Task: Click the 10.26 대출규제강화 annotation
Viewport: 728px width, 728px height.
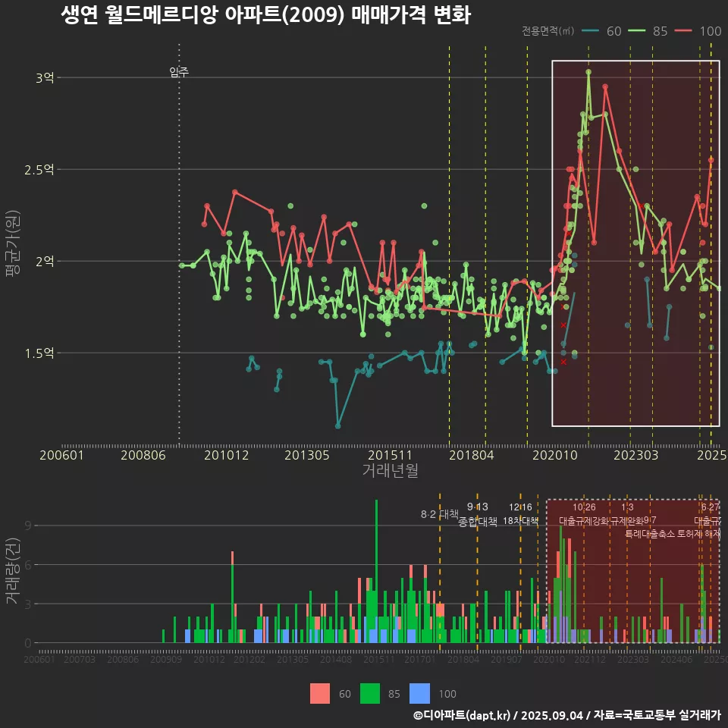Action: 584,514
